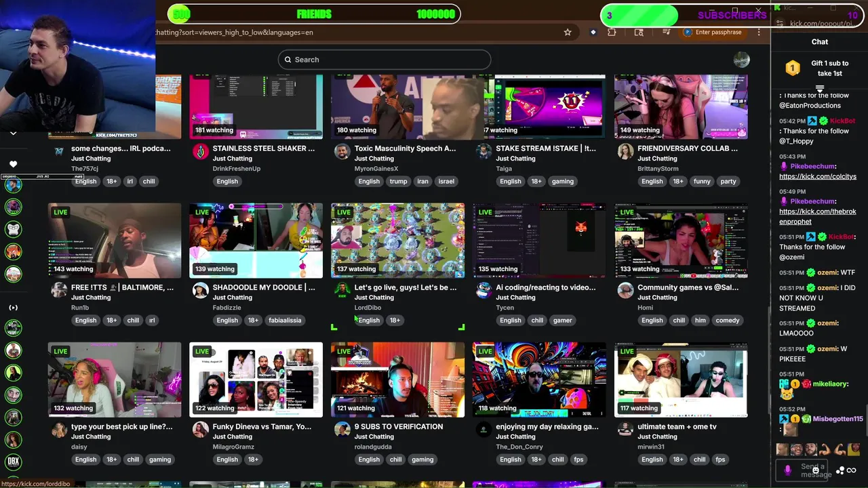Select the 'him' tag under Homi
The height and width of the screenshot is (488, 868).
pos(701,320)
